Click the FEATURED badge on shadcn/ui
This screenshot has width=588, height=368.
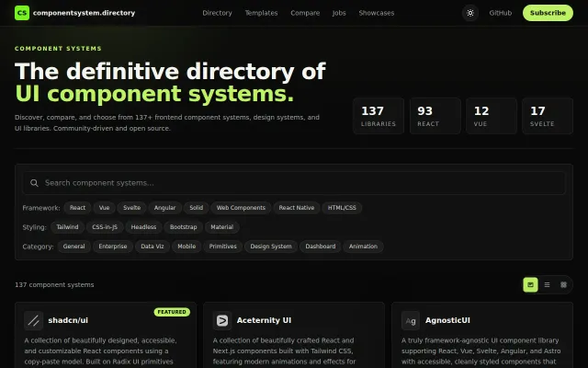coord(172,312)
